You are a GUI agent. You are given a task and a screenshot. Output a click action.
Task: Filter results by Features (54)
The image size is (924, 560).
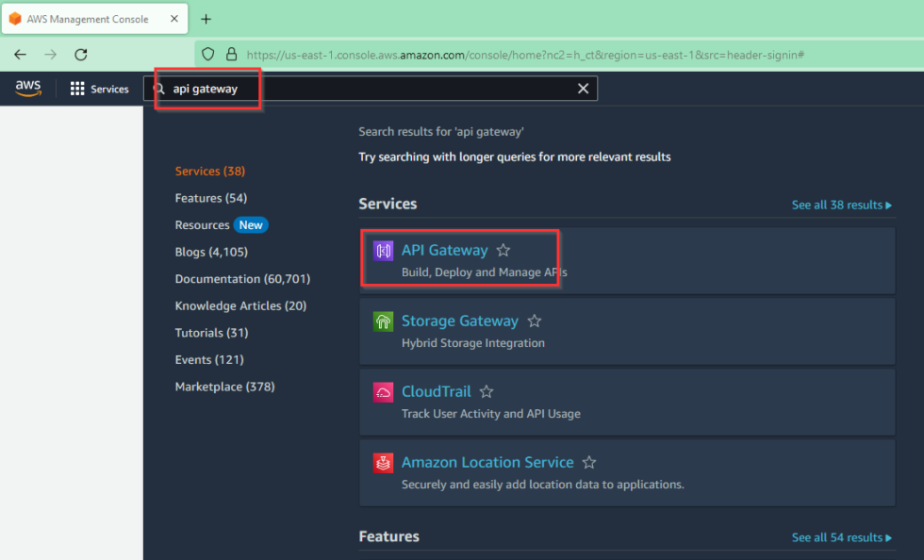(x=211, y=198)
